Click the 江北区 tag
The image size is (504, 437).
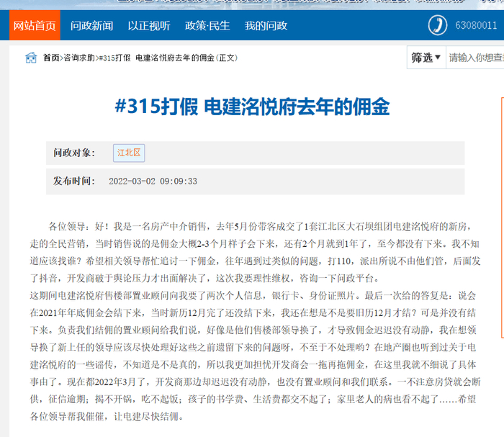point(129,153)
